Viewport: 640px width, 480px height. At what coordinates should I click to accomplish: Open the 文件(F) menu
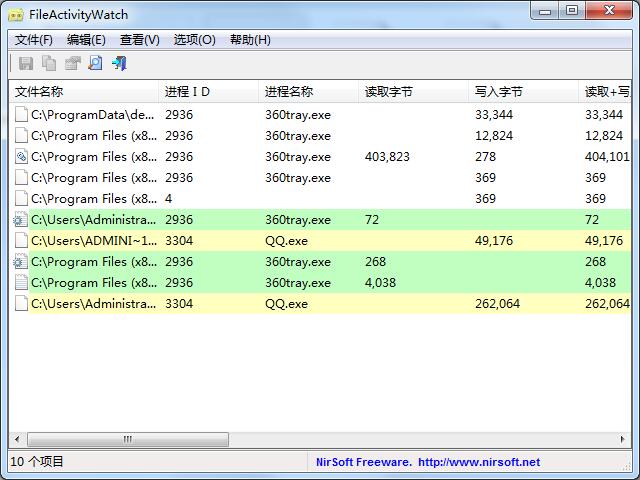click(34, 40)
